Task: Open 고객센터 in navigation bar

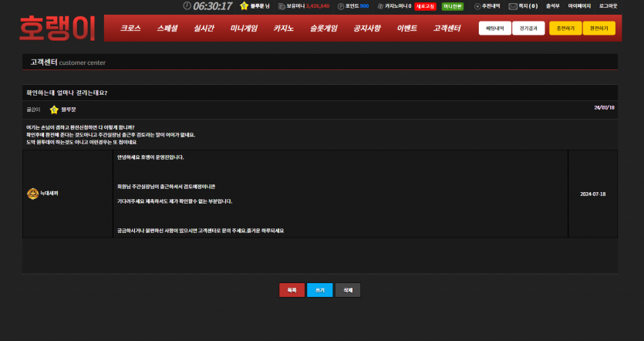Action: coord(447,29)
